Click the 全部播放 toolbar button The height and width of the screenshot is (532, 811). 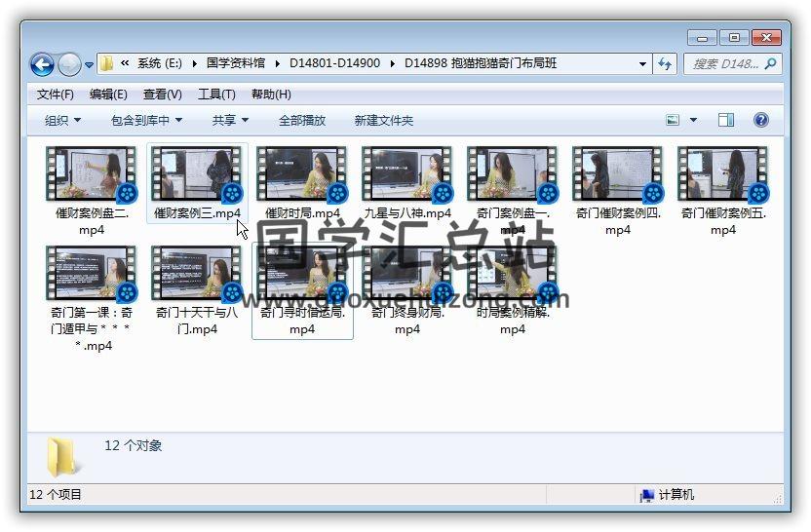(x=302, y=121)
